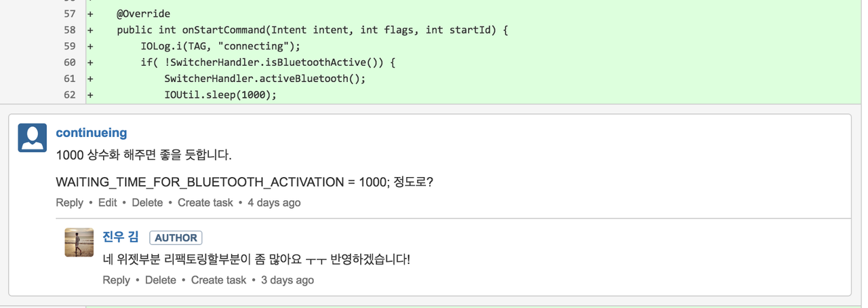Image resolution: width=868 pixels, height=308 pixels.
Task: Select line number 62 in the gutter
Action: tap(70, 95)
